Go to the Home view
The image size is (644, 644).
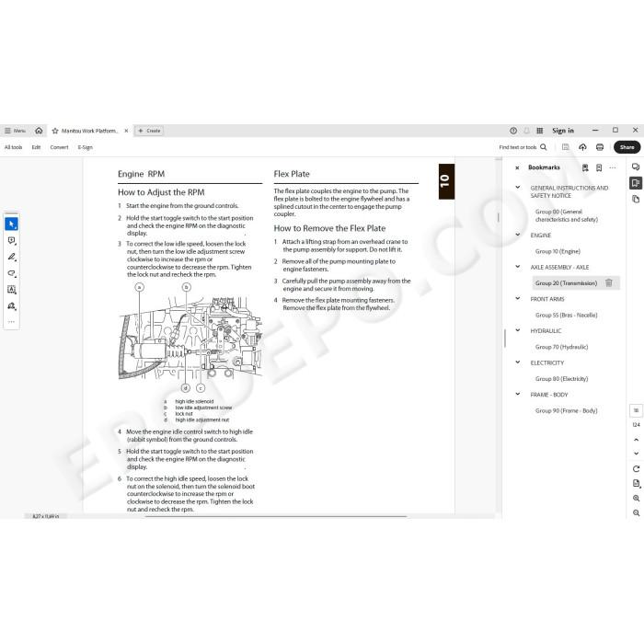click(39, 131)
